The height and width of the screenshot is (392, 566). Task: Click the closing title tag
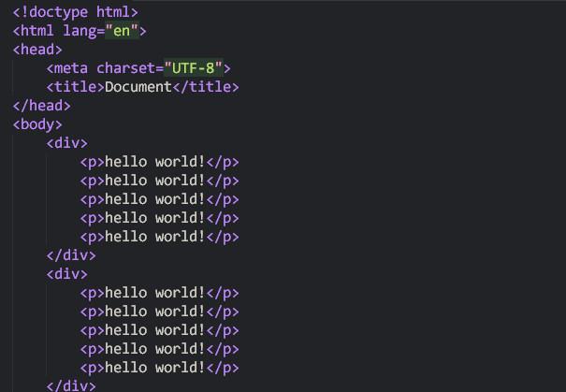(x=206, y=87)
